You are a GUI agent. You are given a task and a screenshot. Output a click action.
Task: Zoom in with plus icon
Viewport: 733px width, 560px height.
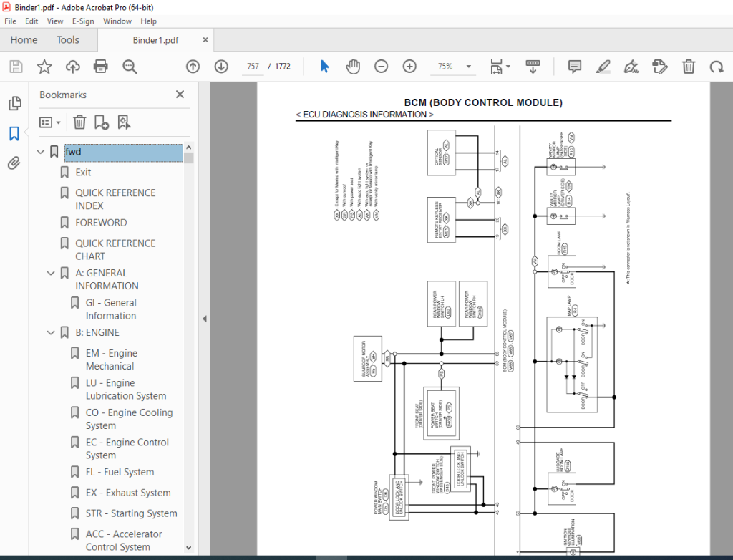409,67
